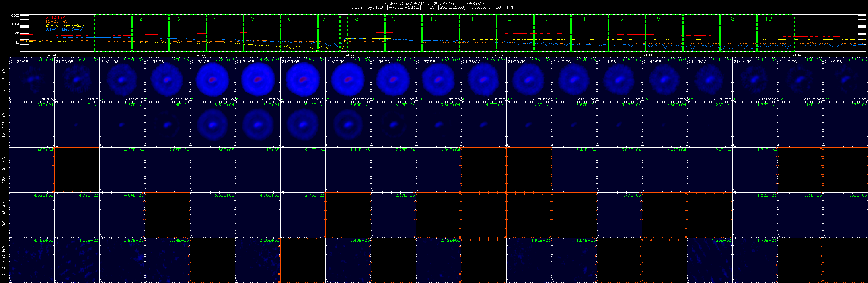Click the 25.0-50.0 keV row label
Viewport: 868px width, 283px height.
point(3,215)
